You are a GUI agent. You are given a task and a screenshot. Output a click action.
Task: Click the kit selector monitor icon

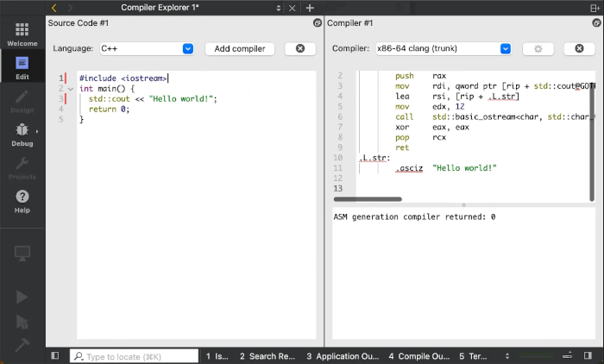(22, 254)
